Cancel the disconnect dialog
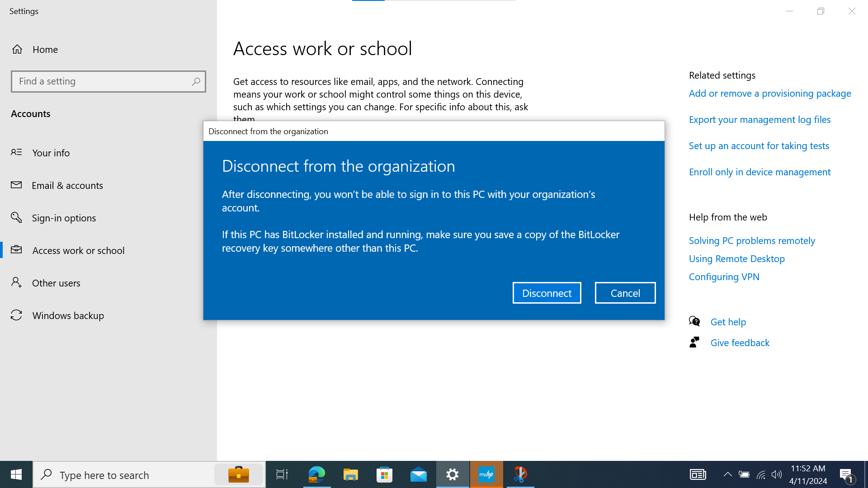The width and height of the screenshot is (868, 488). [625, 293]
